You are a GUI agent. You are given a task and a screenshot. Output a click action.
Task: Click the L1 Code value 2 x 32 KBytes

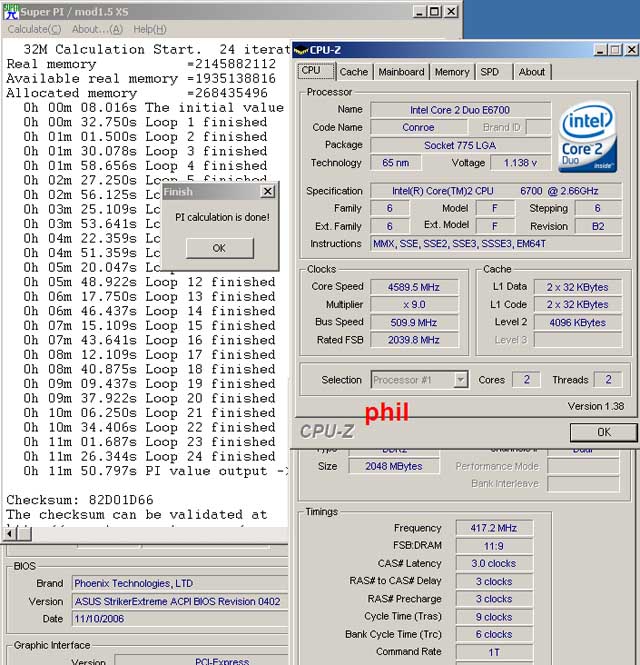pyautogui.click(x=578, y=305)
